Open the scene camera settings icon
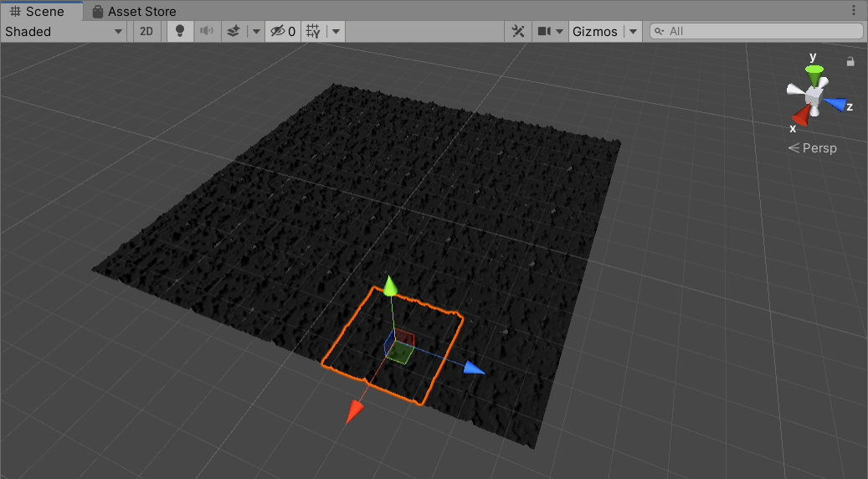The image size is (868, 479). (544, 32)
